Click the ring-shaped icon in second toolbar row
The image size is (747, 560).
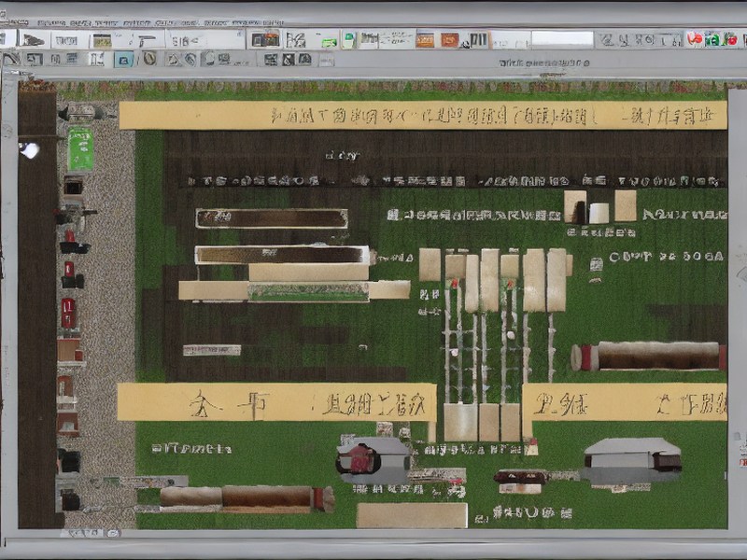149,59
